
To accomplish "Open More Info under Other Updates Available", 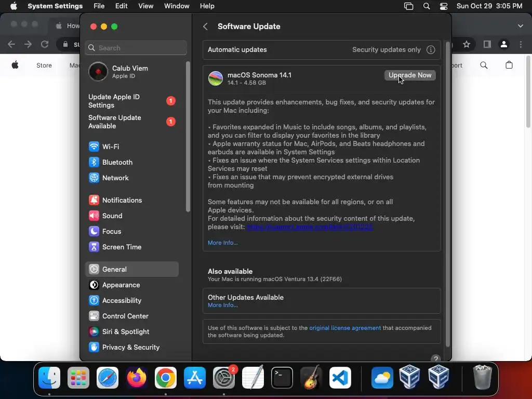I will pyautogui.click(x=222, y=305).
